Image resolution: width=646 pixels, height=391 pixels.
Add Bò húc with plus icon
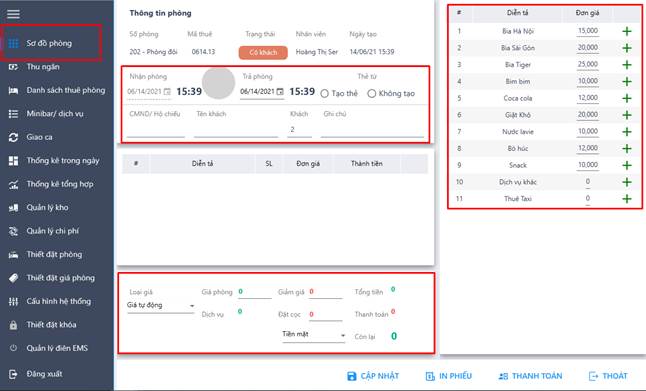(x=627, y=149)
